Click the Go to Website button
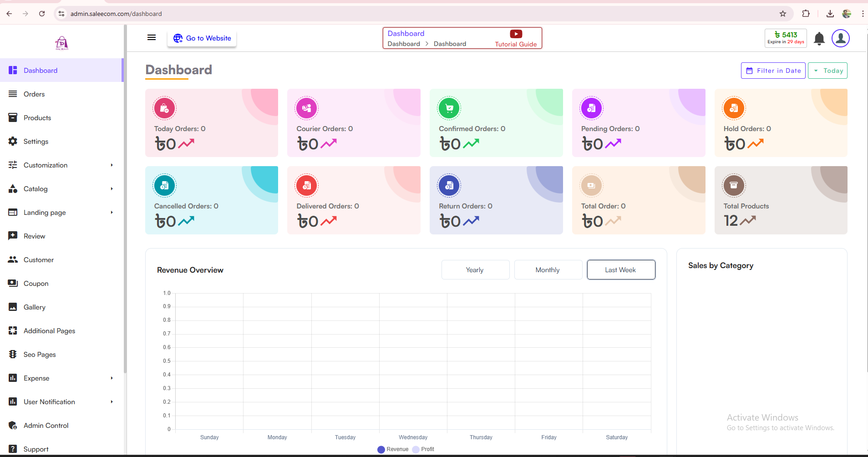This screenshot has width=868, height=457. coord(202,38)
